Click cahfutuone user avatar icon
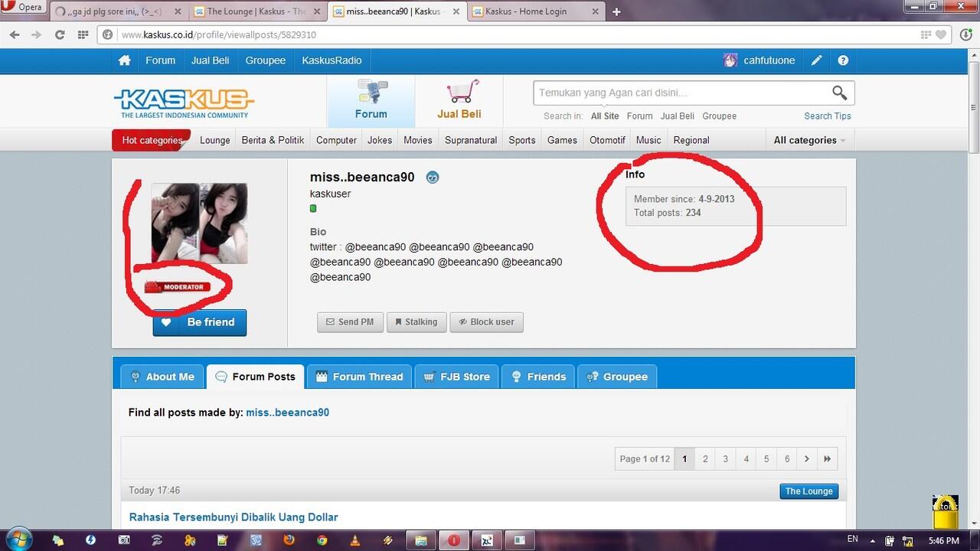 tap(730, 60)
